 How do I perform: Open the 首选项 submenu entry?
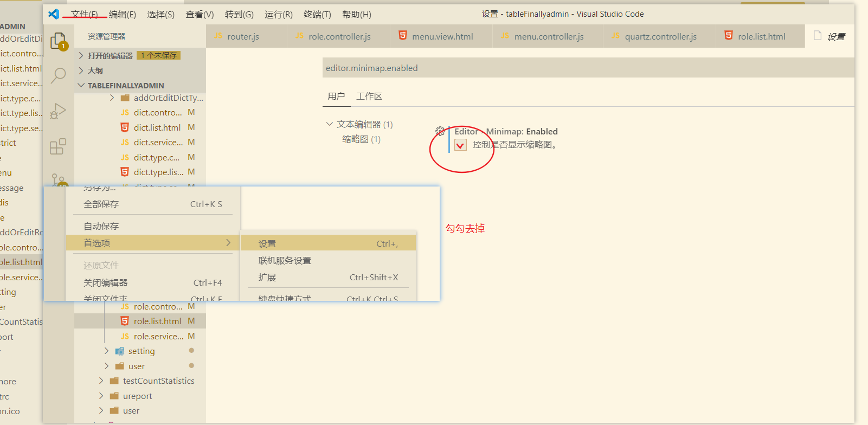(x=153, y=243)
